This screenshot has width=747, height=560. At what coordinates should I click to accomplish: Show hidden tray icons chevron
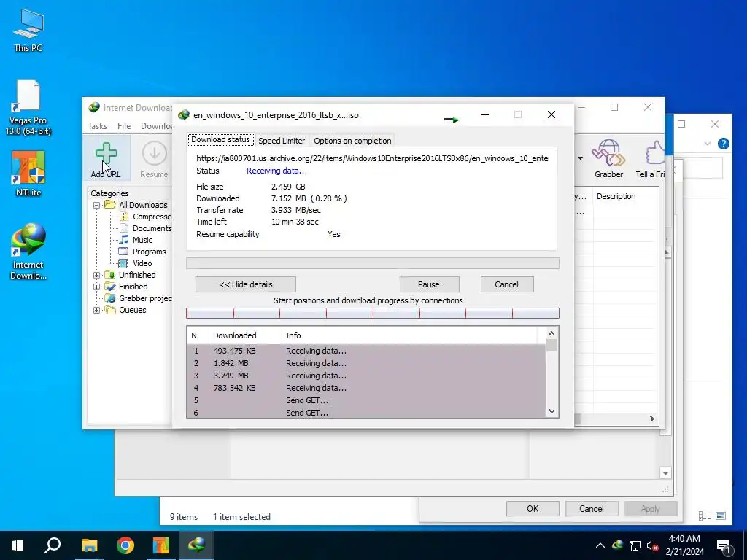(x=600, y=545)
